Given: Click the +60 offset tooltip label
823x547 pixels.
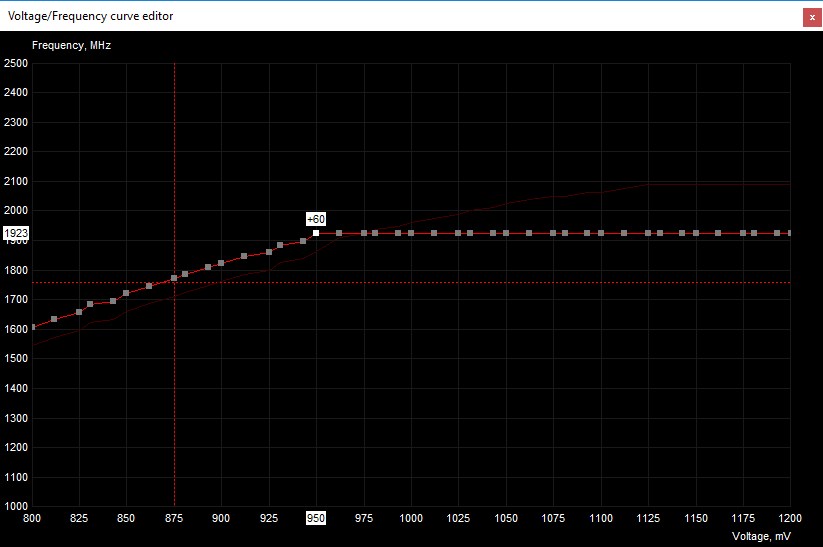Looking at the screenshot, I should click(316, 219).
